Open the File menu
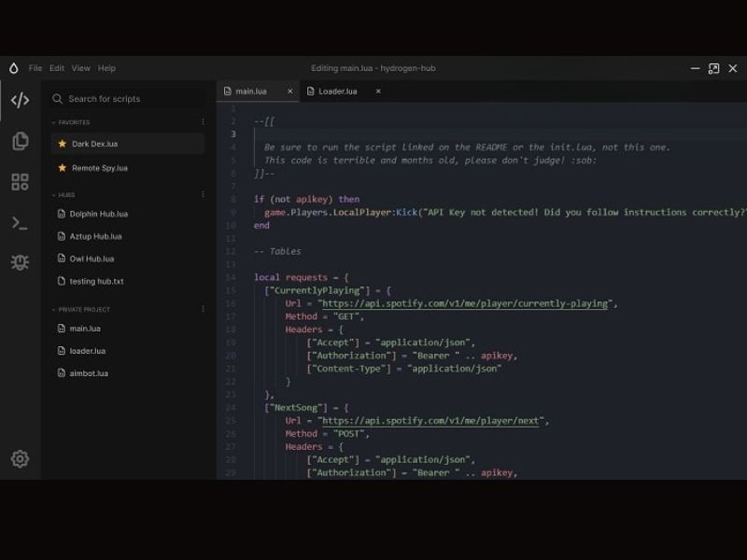 pos(35,68)
